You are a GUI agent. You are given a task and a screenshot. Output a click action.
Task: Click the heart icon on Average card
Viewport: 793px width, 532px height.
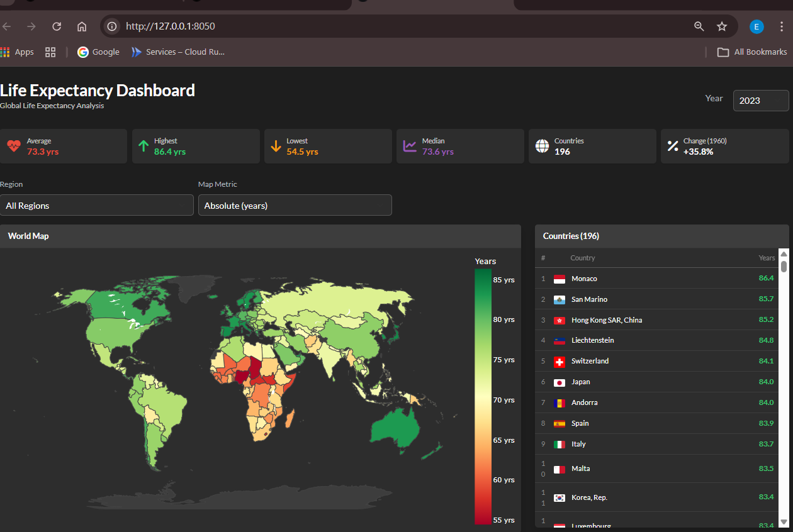coord(13,146)
